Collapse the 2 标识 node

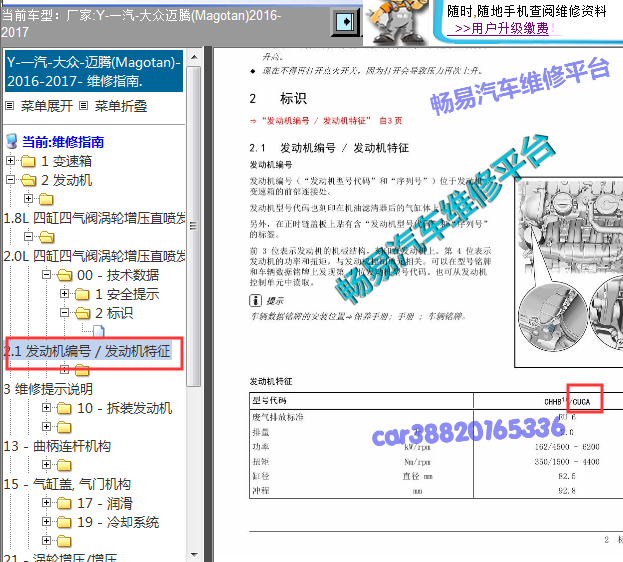point(64,312)
